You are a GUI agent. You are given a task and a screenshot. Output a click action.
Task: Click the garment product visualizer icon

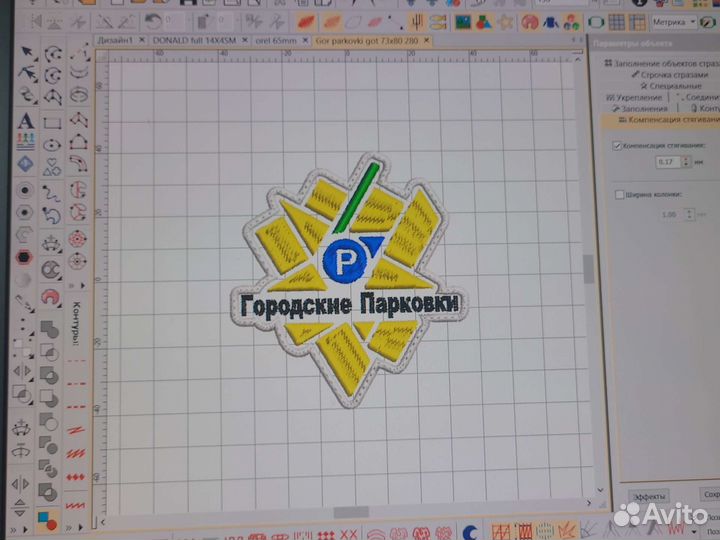(551, 22)
